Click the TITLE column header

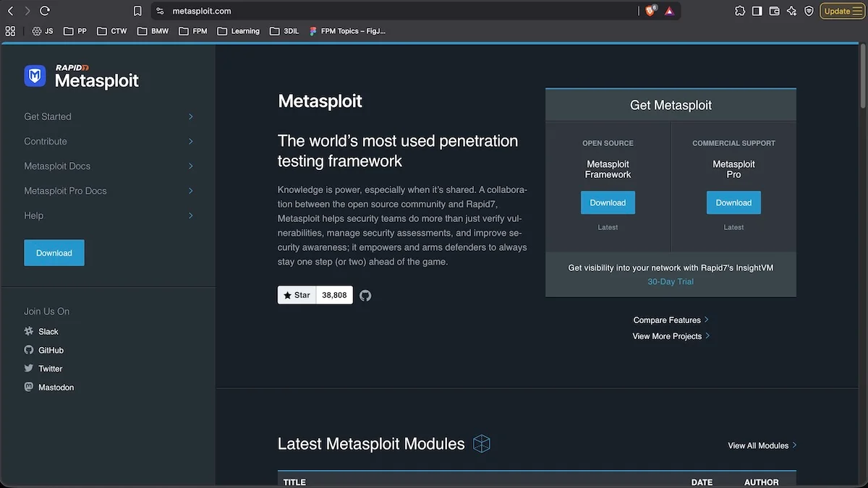(294, 482)
